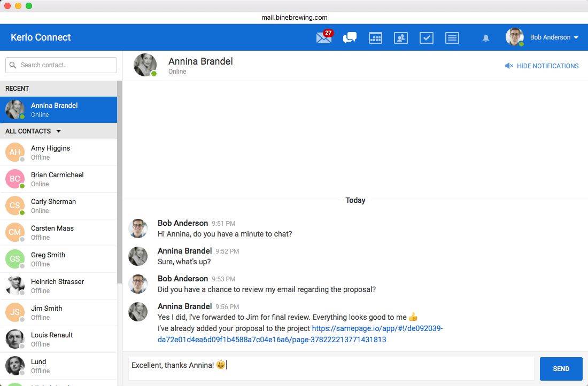Click the search magnifier in the contact search box

coord(13,65)
